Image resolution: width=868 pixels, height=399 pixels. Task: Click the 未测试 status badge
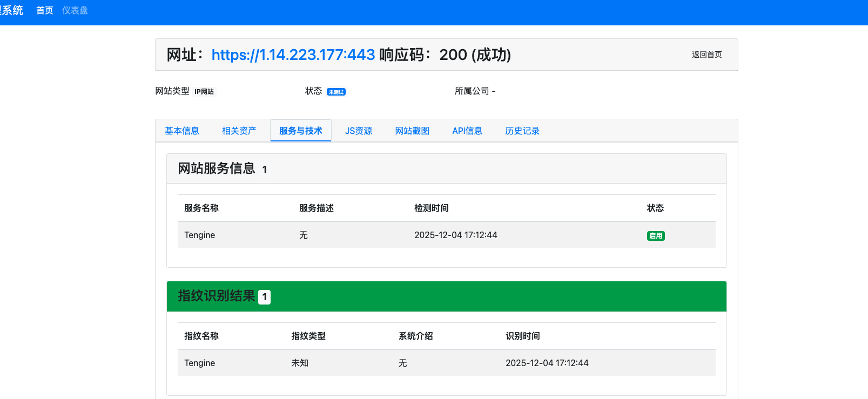pos(336,92)
